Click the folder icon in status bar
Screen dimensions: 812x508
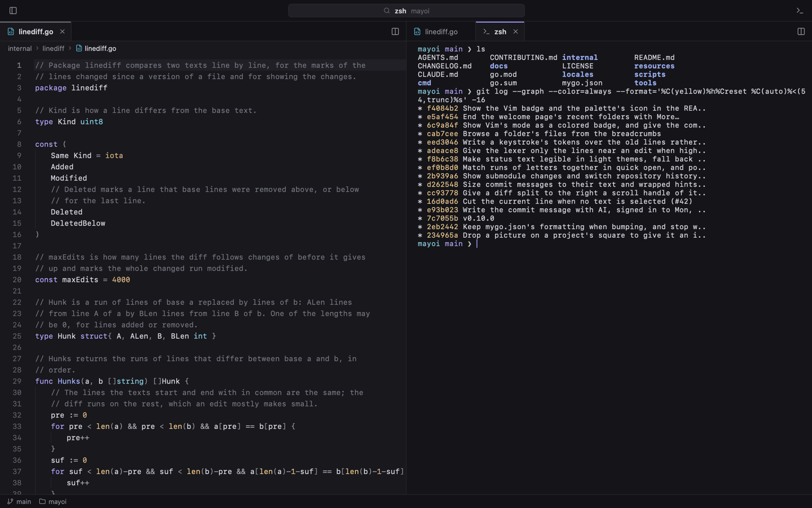point(43,501)
